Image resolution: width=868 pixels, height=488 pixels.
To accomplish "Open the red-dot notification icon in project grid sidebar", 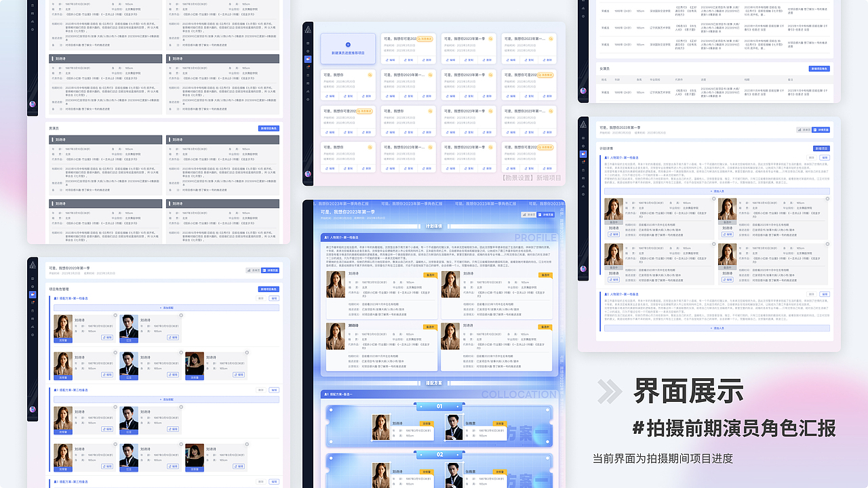I will 308,67.
